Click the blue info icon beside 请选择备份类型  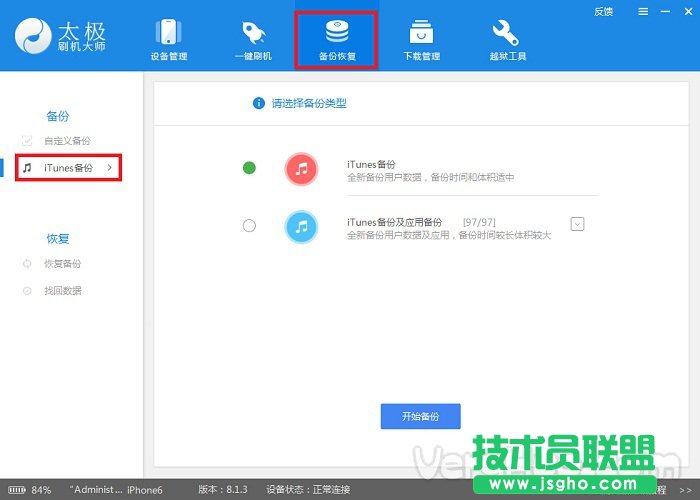(x=258, y=103)
